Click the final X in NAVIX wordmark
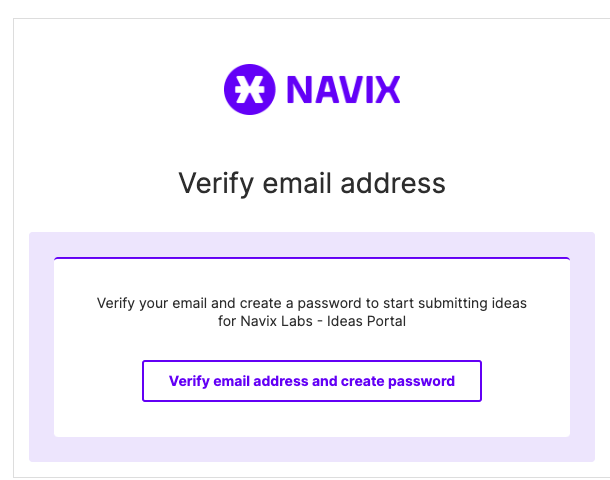 point(388,90)
